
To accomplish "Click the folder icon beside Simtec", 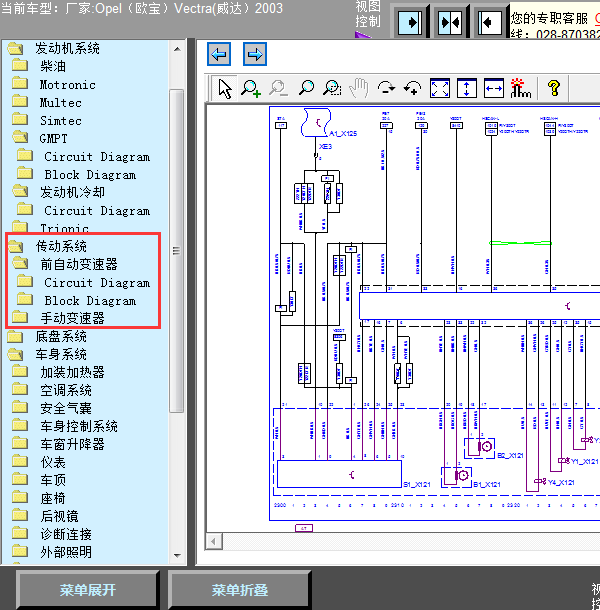I will click(20, 119).
